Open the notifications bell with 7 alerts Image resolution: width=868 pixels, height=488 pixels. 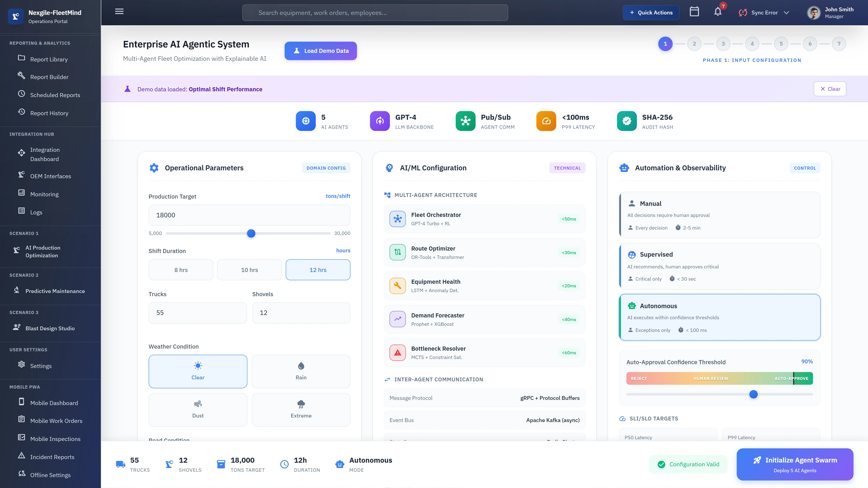click(x=718, y=12)
